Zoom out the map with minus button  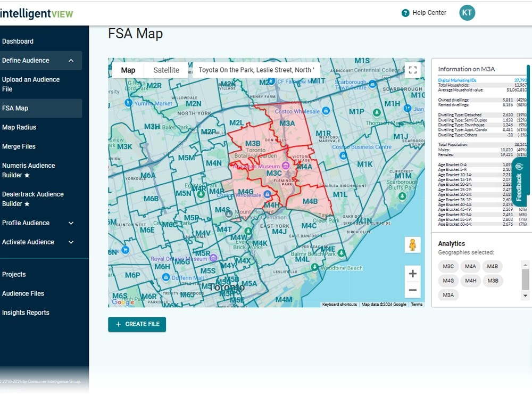coord(413,290)
